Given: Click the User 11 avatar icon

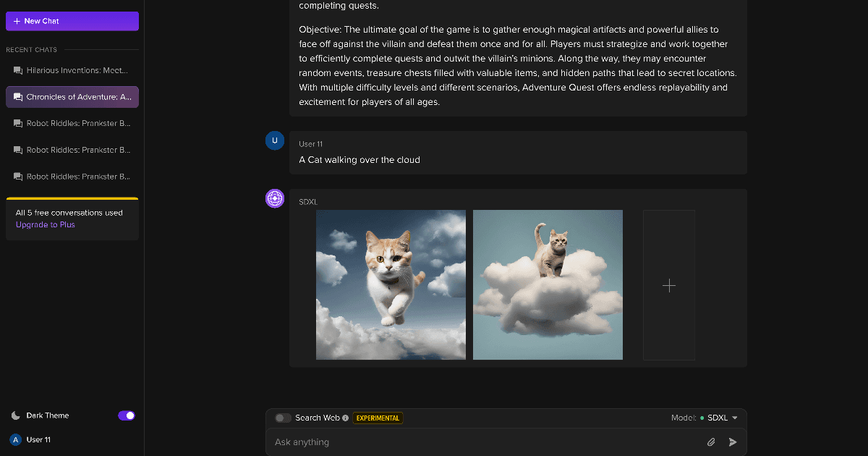Looking at the screenshot, I should [x=275, y=140].
